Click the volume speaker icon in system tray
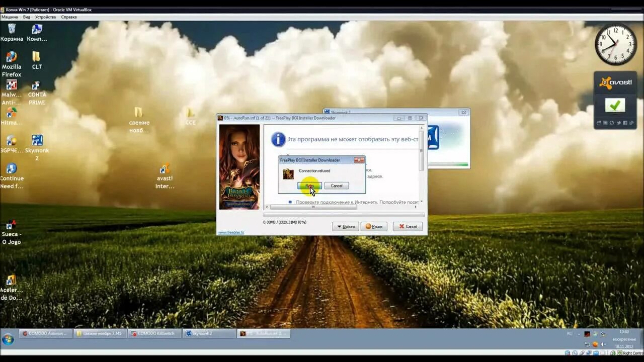This screenshot has width=644, height=362. 603,344
